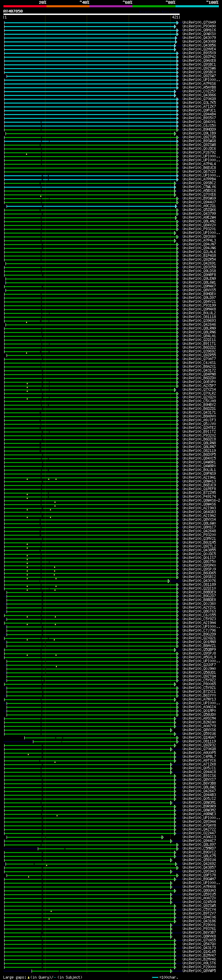Open UniRef100_O82119 entry
This screenshot has height=980, width=222.
(x=199, y=451)
